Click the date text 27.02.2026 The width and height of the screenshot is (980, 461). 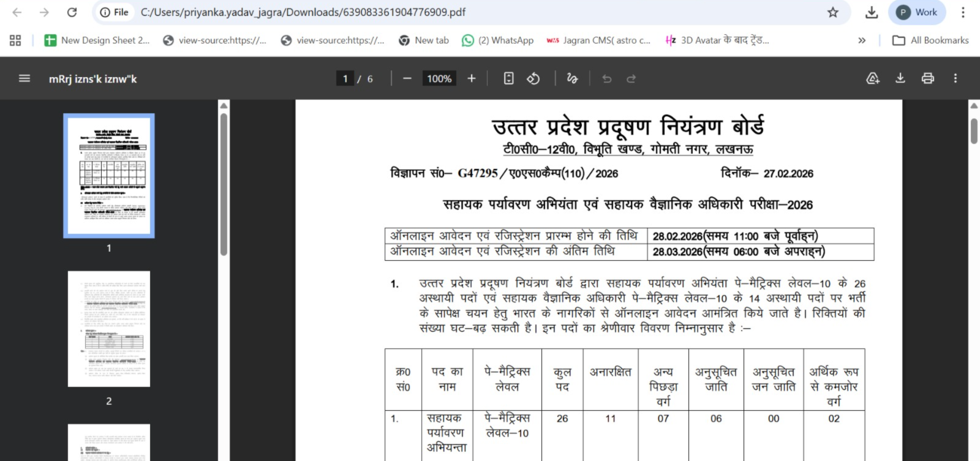click(x=788, y=173)
